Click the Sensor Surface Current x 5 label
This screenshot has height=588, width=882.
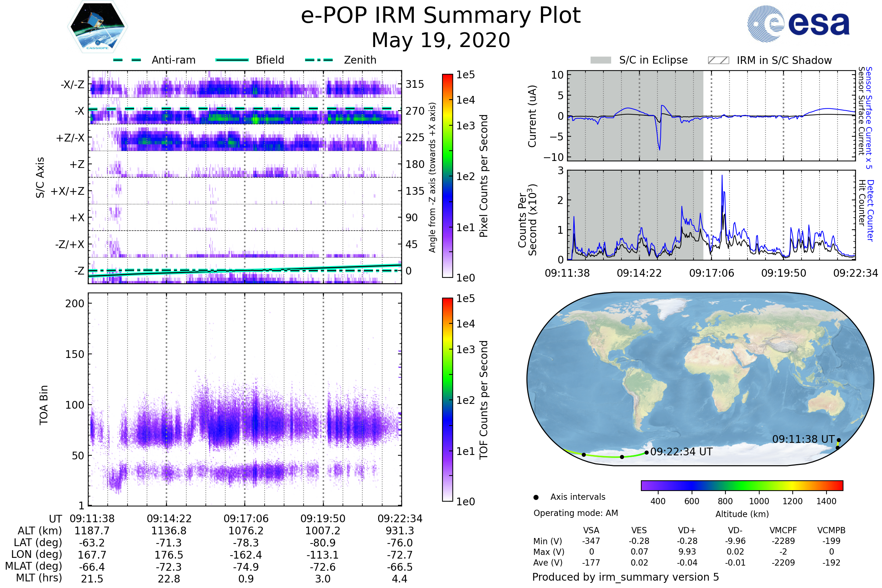[868, 118]
